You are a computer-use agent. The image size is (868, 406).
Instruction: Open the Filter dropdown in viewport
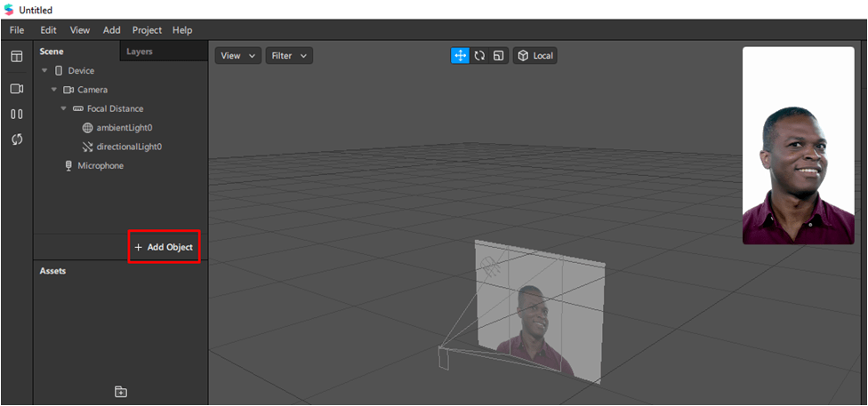tap(289, 56)
